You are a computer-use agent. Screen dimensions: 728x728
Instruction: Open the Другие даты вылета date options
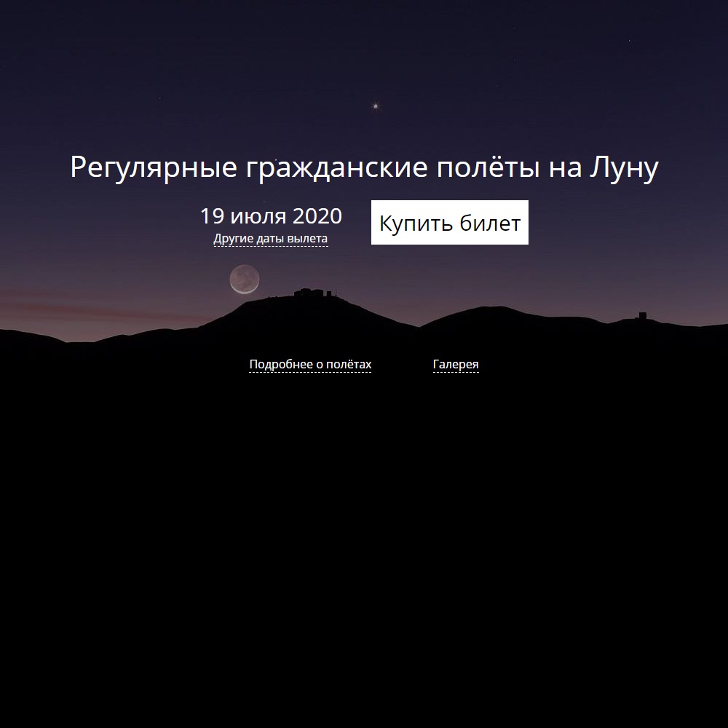pos(270,239)
